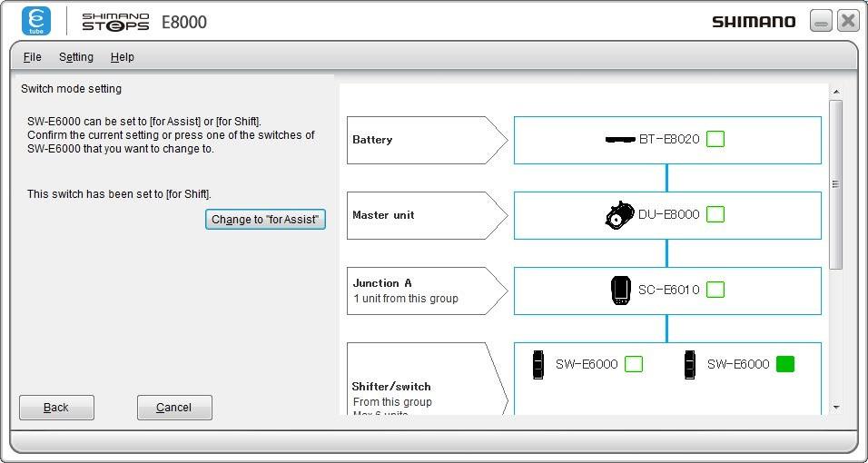The height and width of the screenshot is (463, 868).
Task: Minimize the E-tube window
Action: tap(821, 22)
